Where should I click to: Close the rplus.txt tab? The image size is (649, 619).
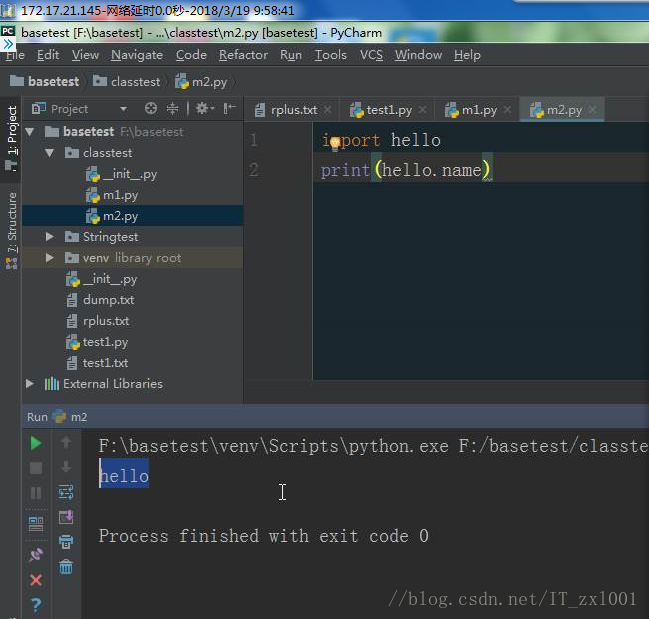tap(327, 110)
